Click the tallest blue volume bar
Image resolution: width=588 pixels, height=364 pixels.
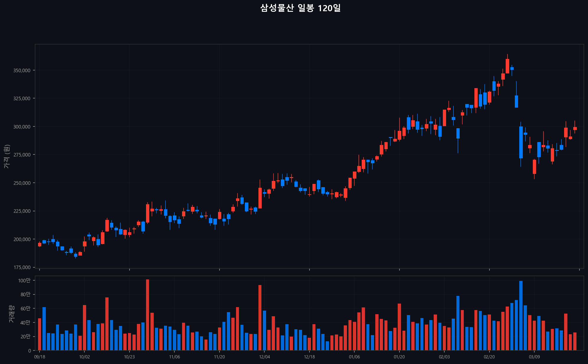point(521,316)
